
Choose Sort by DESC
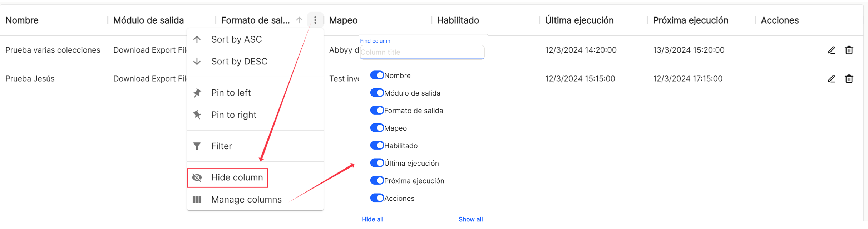pyautogui.click(x=255, y=62)
